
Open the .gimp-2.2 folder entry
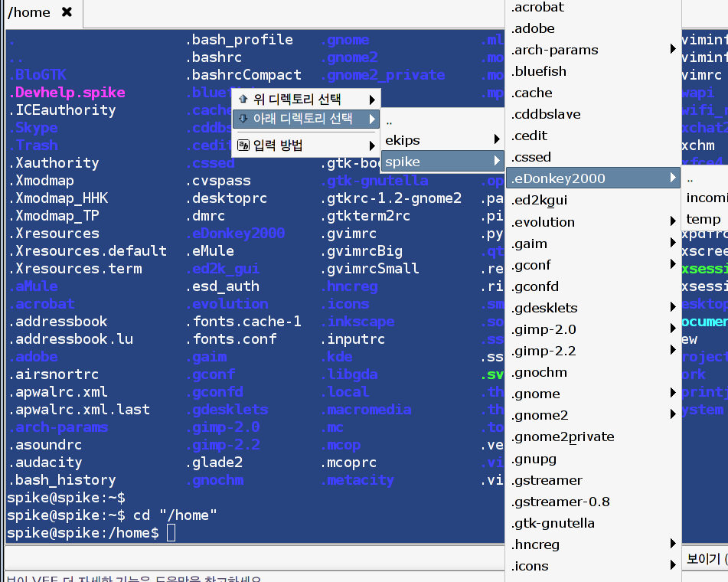(x=544, y=351)
